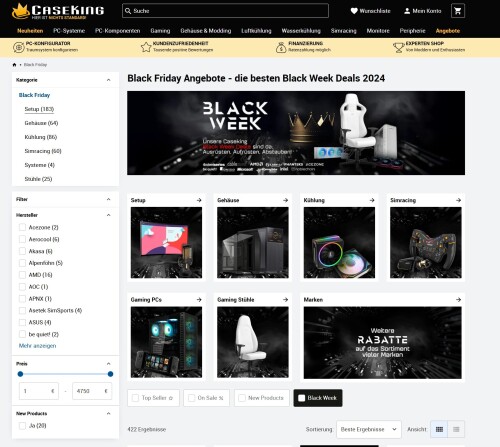Click the Caseking crown logo

pyautogui.click(x=20, y=11)
